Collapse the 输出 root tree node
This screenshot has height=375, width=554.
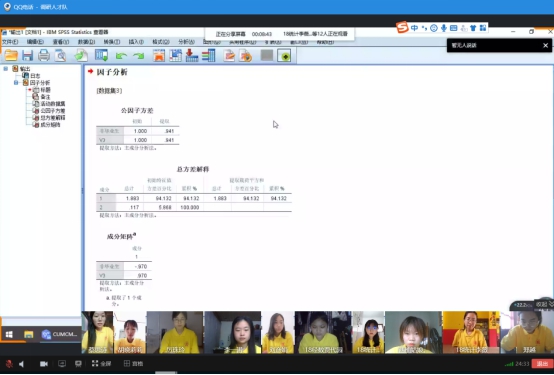click(x=6, y=69)
